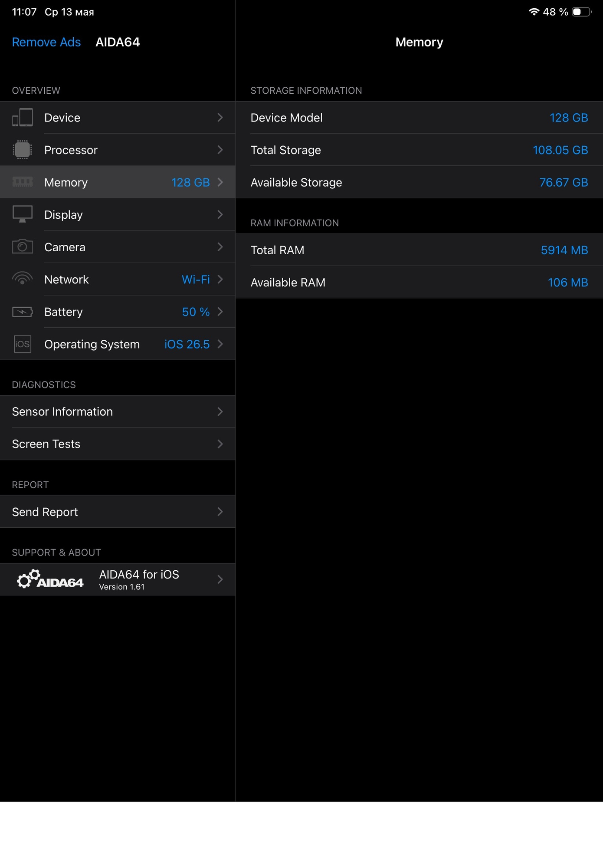Viewport: 603px width, 868px height.
Task: Expand the Device row chevron
Action: click(220, 118)
